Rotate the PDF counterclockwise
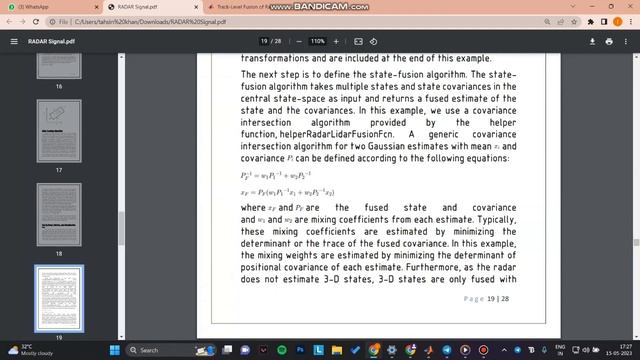This screenshot has width=640, height=360. 373,41
